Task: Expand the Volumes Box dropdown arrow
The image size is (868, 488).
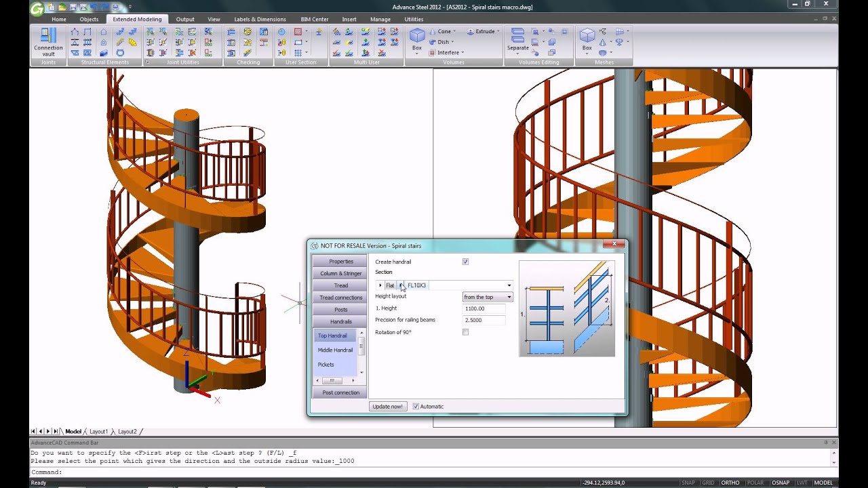Action: click(417, 54)
